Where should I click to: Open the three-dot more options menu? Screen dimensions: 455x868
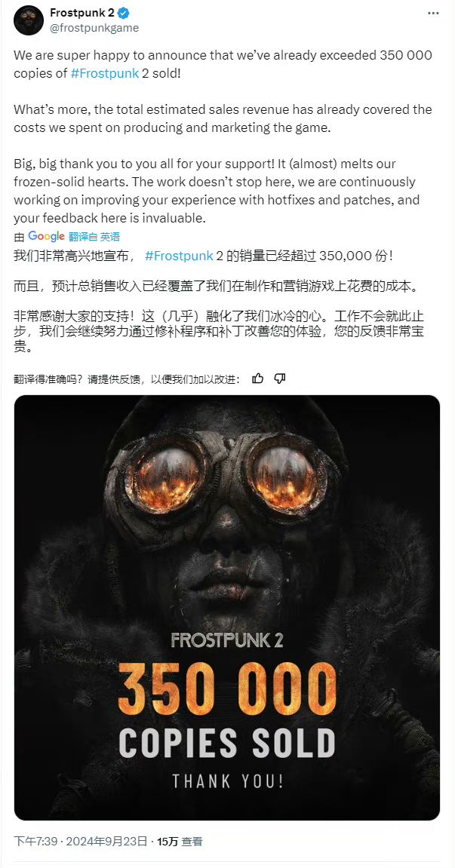pos(432,14)
